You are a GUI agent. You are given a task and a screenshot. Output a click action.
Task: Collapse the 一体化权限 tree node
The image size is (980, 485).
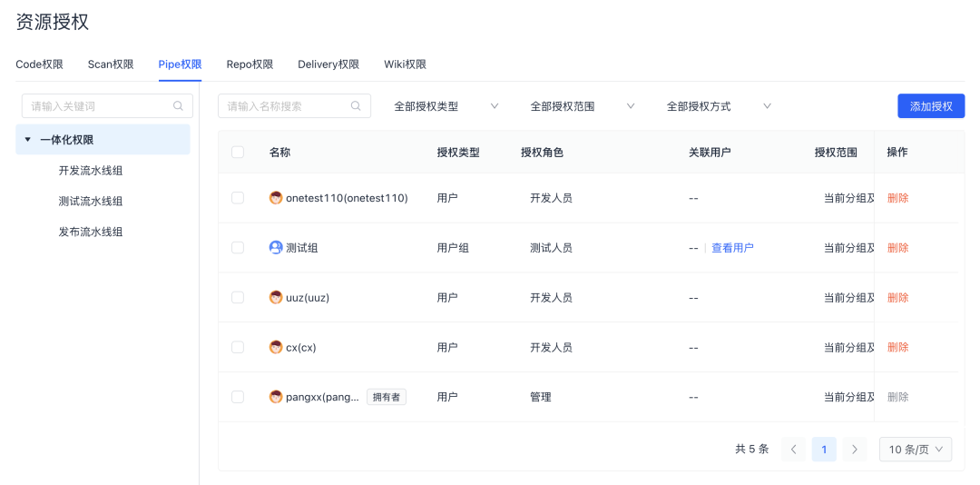[x=28, y=140]
